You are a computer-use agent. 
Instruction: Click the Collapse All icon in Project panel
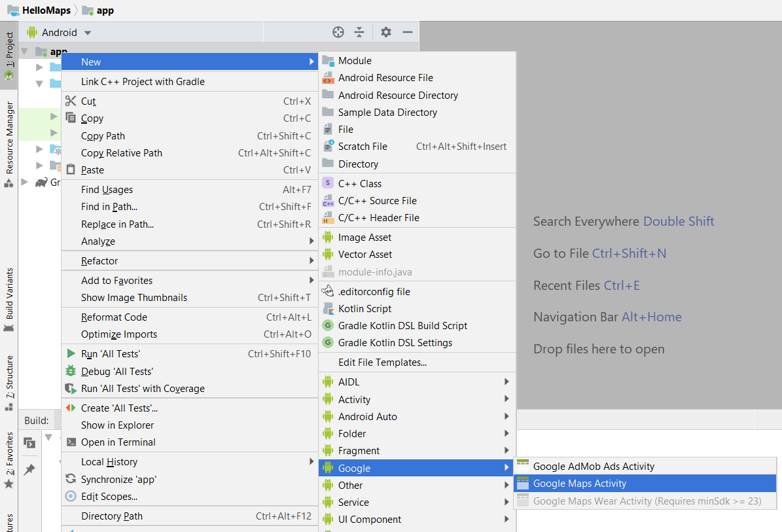[359, 33]
